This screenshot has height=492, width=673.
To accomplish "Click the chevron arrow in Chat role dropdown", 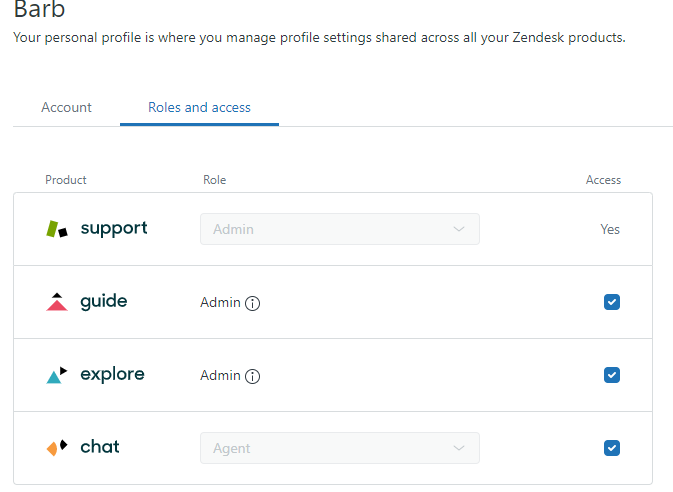I will (x=459, y=448).
